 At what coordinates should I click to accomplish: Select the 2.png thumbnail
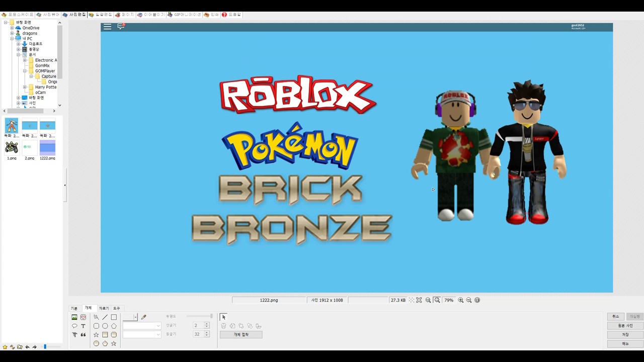pos(30,150)
